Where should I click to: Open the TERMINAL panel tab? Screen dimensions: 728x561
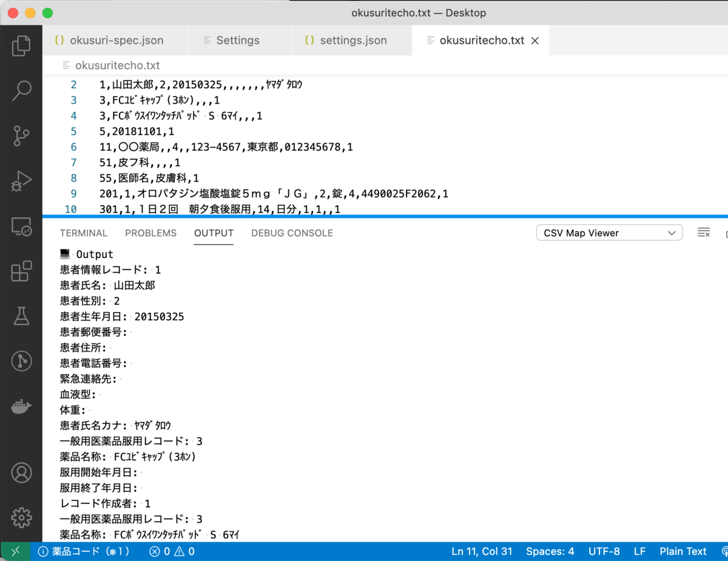pyautogui.click(x=84, y=233)
